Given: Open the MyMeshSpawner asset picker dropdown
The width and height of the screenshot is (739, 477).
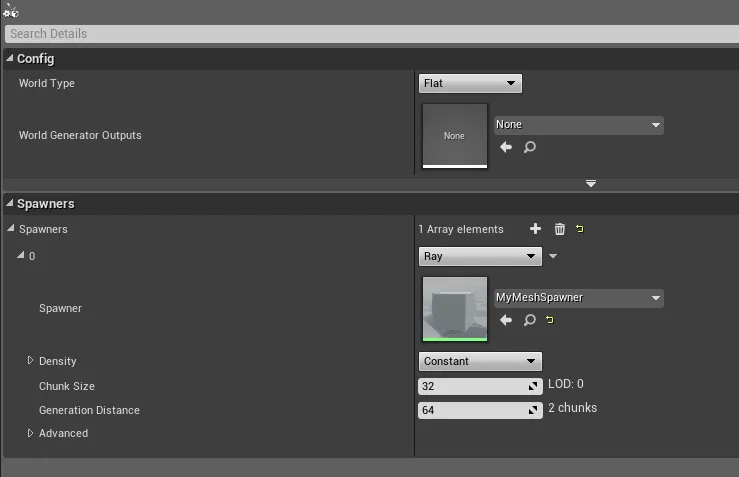Looking at the screenshot, I should click(x=579, y=298).
